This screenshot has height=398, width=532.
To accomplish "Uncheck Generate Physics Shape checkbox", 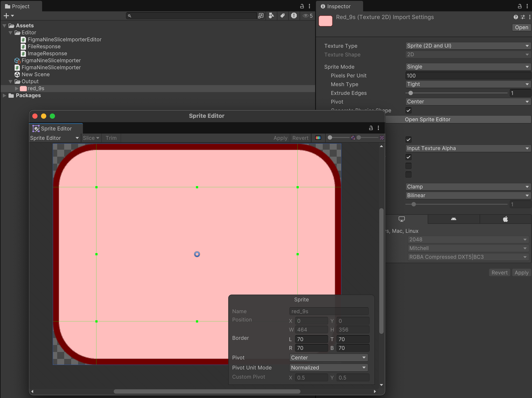I will 408,110.
